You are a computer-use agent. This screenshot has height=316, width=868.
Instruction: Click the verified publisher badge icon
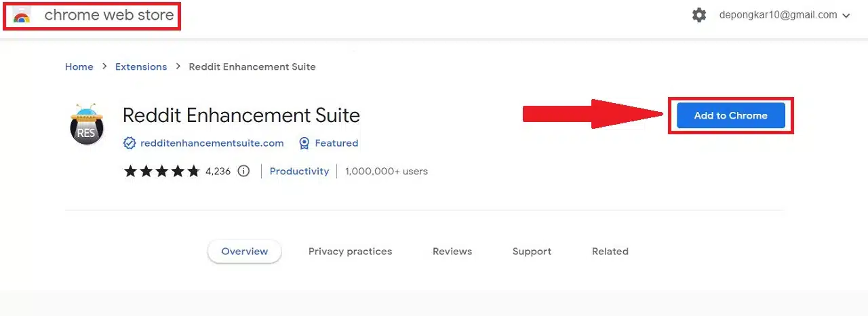130,143
